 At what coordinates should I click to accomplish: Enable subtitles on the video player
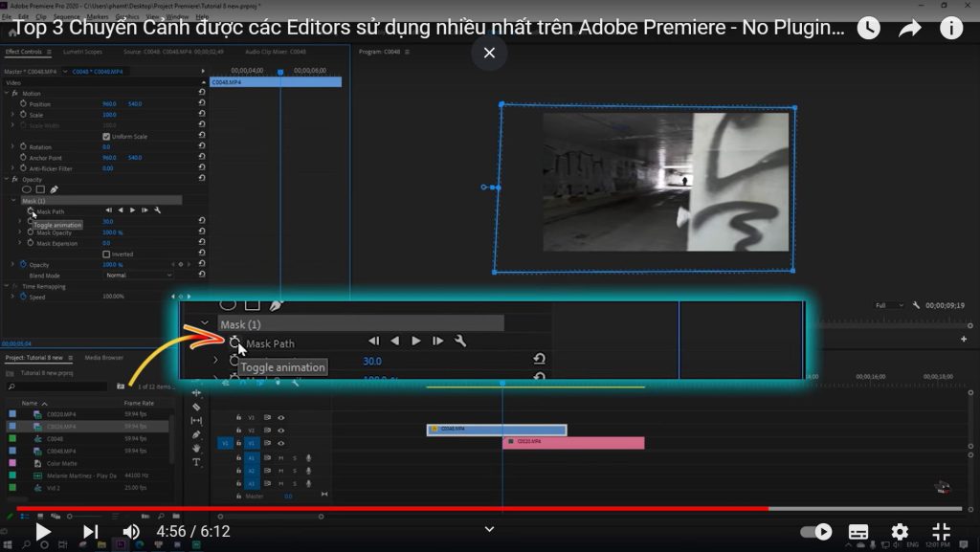pyautogui.click(x=857, y=531)
